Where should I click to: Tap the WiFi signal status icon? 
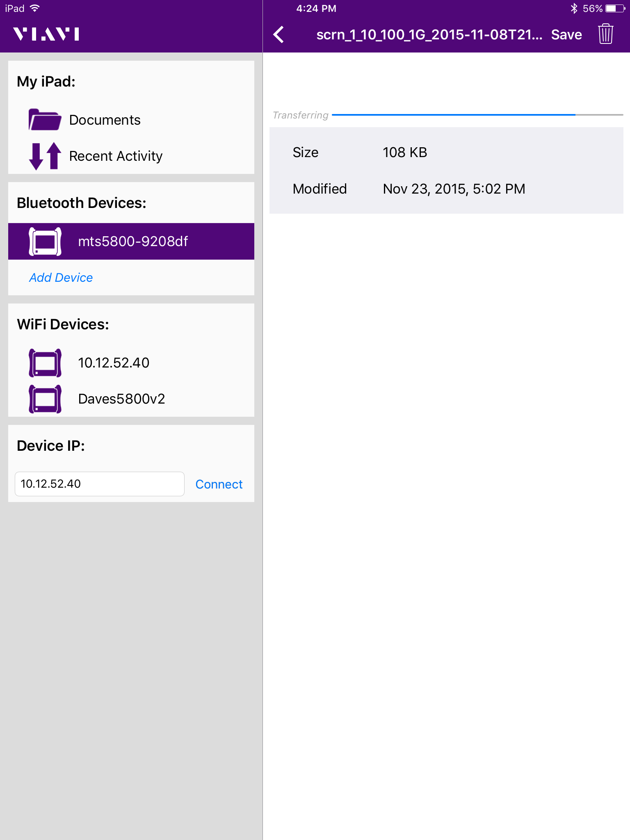(x=35, y=8)
